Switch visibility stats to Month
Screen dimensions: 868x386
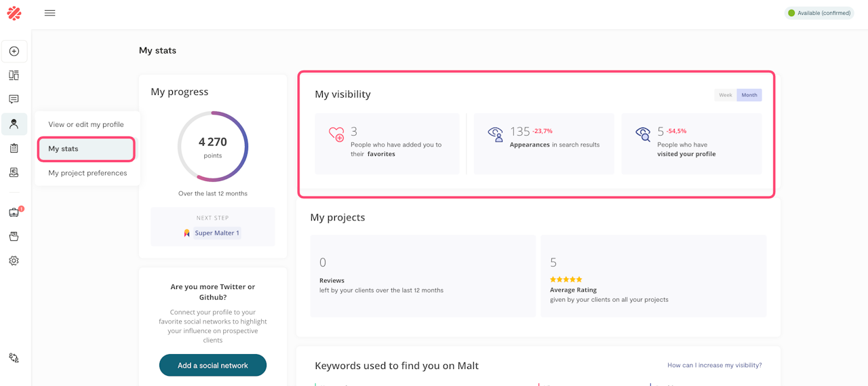(x=749, y=95)
